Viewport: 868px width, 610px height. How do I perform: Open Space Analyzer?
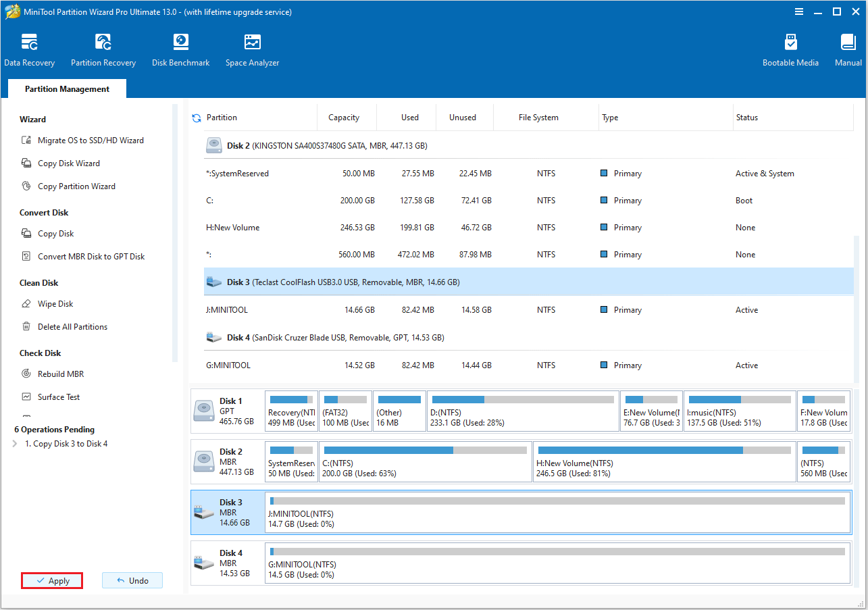[252, 49]
